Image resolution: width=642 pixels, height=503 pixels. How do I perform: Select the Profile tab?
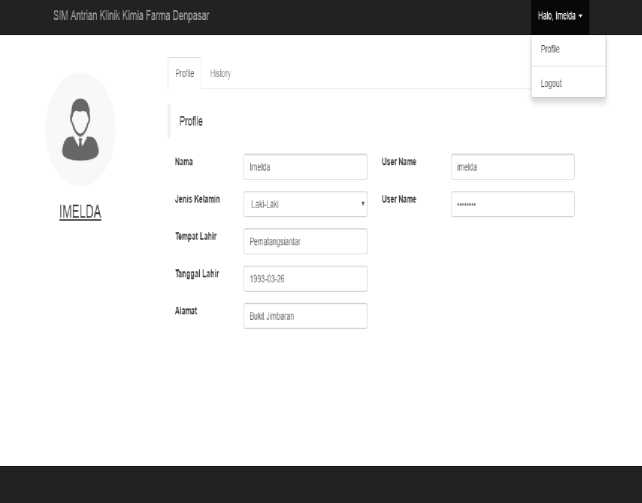tap(184, 74)
